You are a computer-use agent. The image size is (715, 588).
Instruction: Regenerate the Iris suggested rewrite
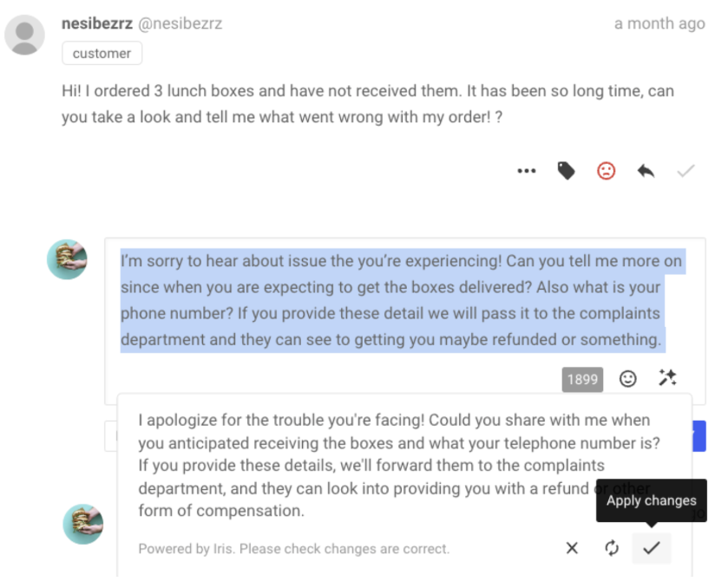point(612,548)
